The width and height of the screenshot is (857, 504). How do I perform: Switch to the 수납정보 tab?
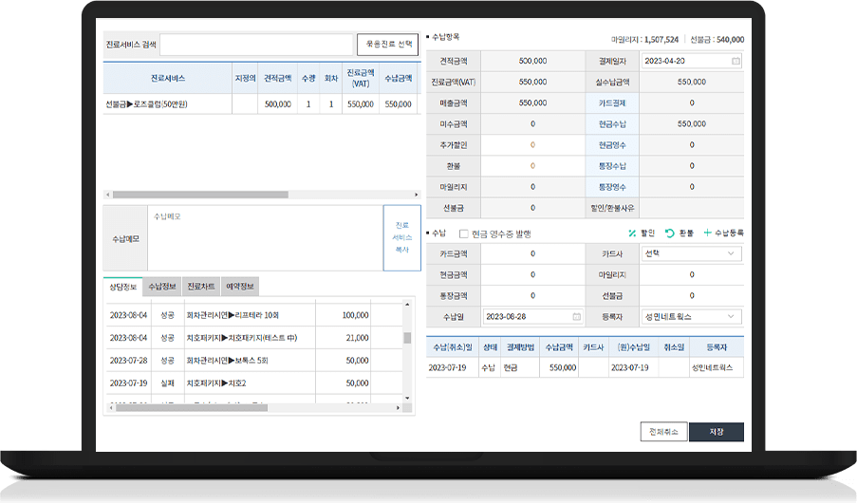tap(162, 287)
